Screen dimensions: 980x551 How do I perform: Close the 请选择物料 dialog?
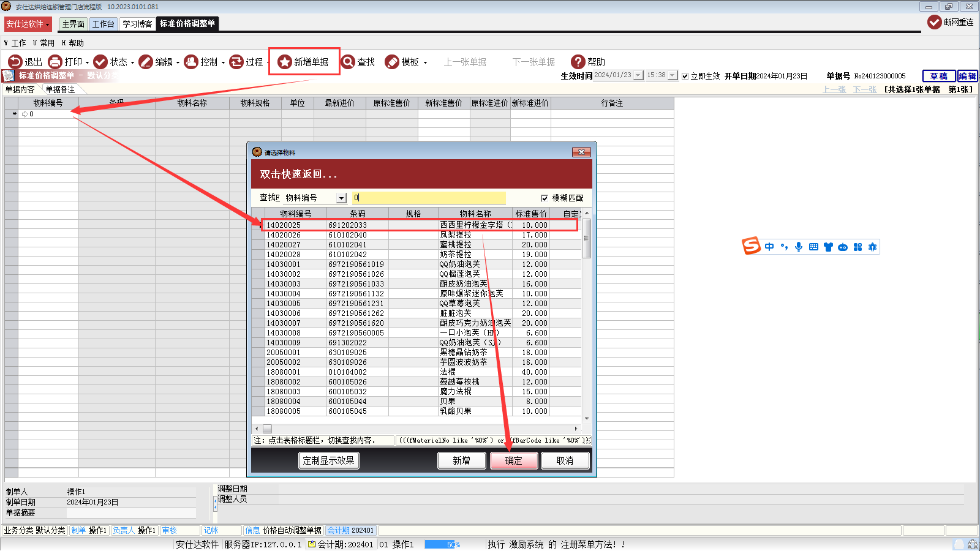click(581, 152)
